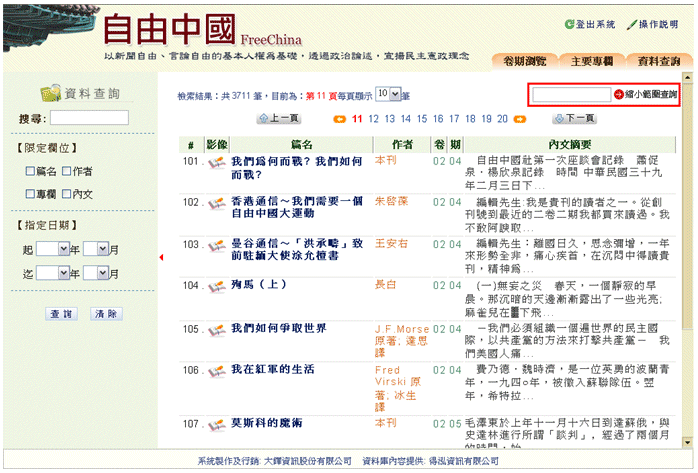Click the red arrow narrow-search icon
Viewport: 698px width, 473px height.
pos(619,94)
